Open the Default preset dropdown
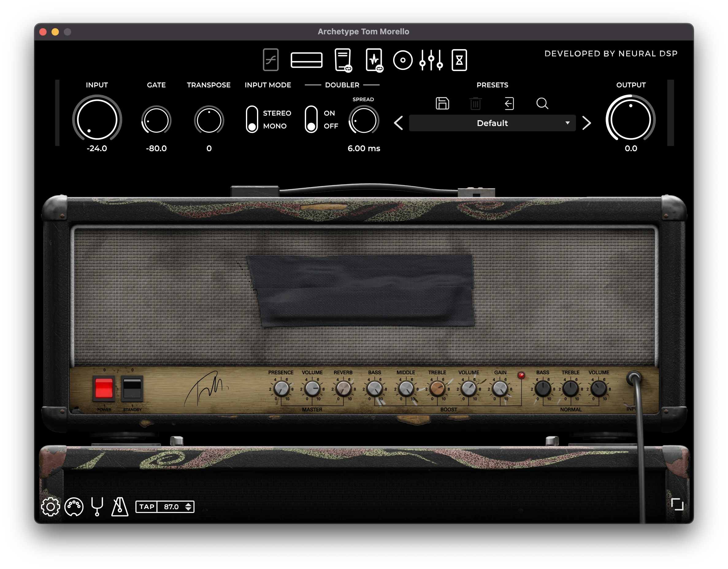 (492, 123)
